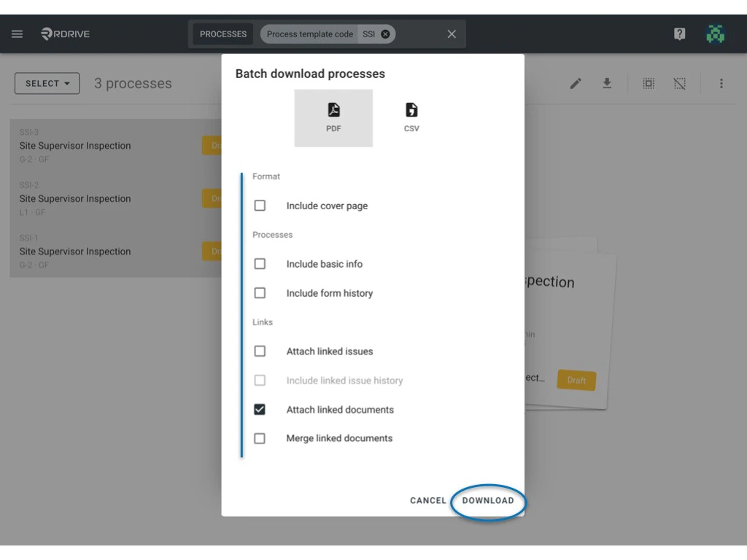
Task: Check Include basic info under Processes
Action: [x=260, y=263]
